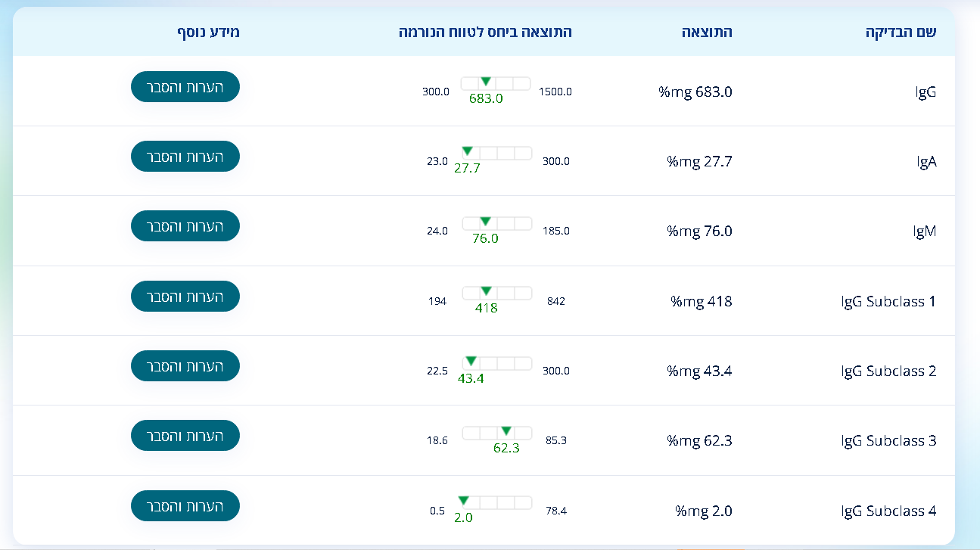980x550 pixels.
Task: Click the result column header
Action: (707, 32)
